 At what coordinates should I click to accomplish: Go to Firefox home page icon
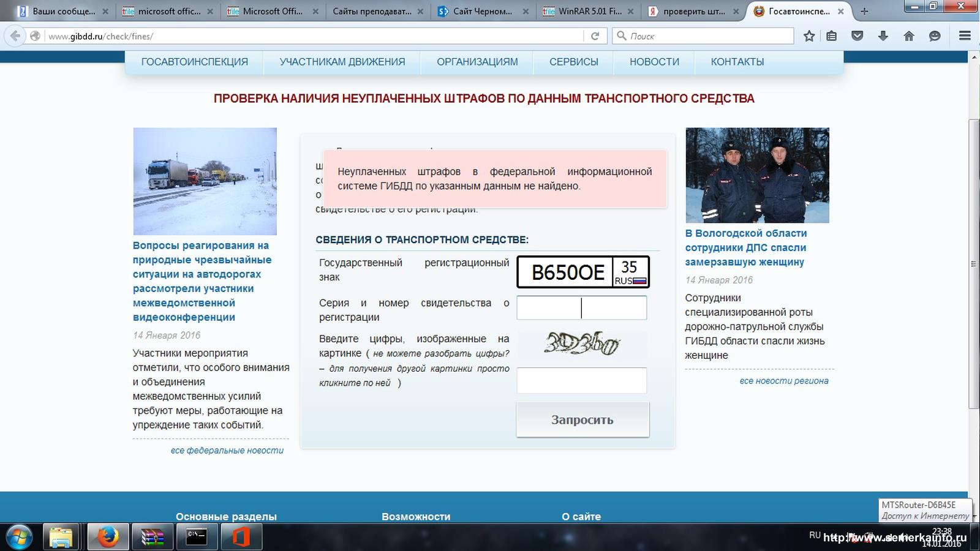pyautogui.click(x=909, y=36)
